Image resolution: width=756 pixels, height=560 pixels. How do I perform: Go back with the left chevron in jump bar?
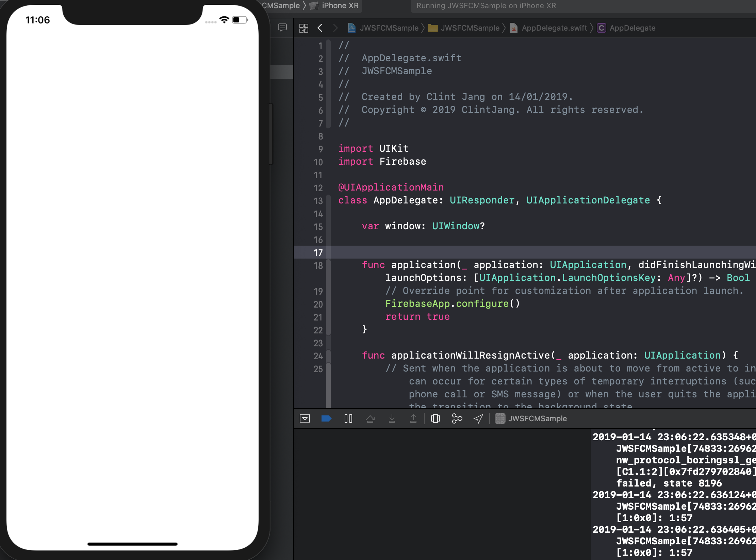tap(320, 28)
